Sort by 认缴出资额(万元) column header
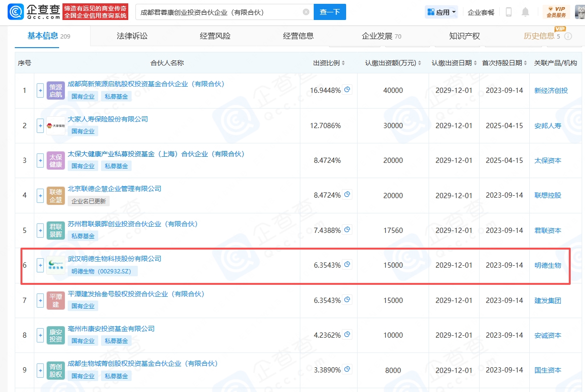The image size is (585, 392). (x=393, y=63)
